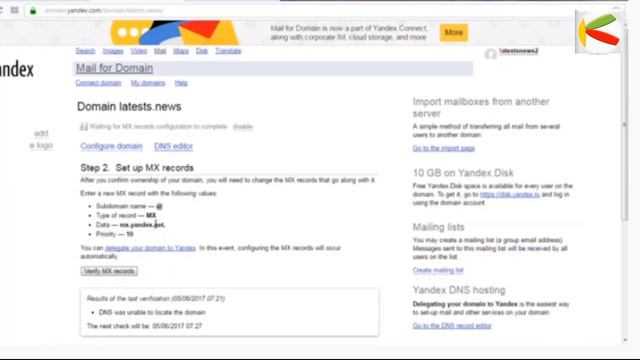Click the 'Yandex DNS hosting' heading
This screenshot has height=360, width=640.
(459, 290)
